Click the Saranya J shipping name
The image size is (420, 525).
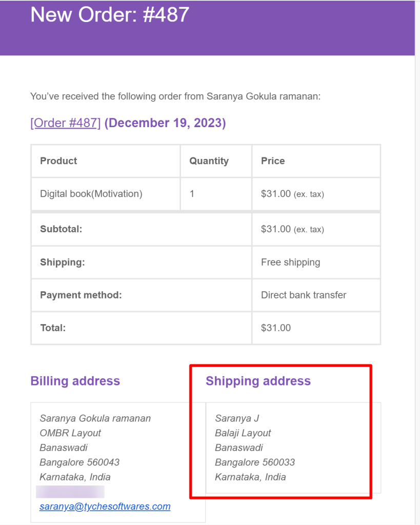point(237,418)
